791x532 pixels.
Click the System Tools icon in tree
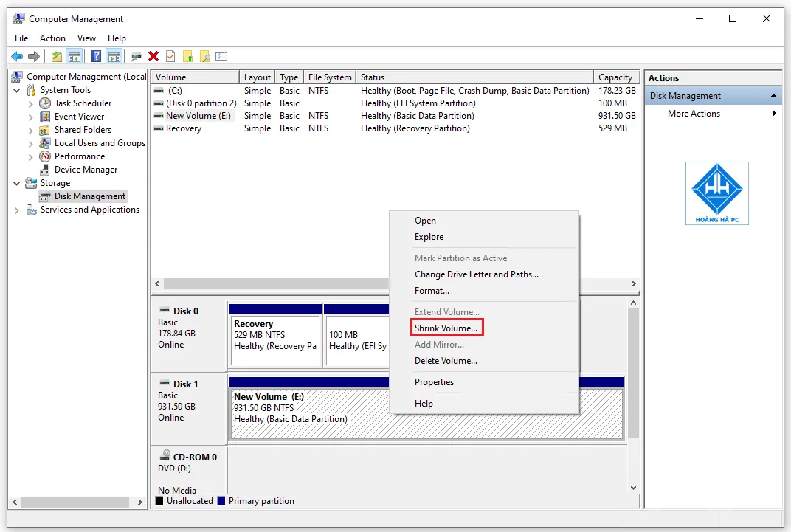pyautogui.click(x=31, y=90)
